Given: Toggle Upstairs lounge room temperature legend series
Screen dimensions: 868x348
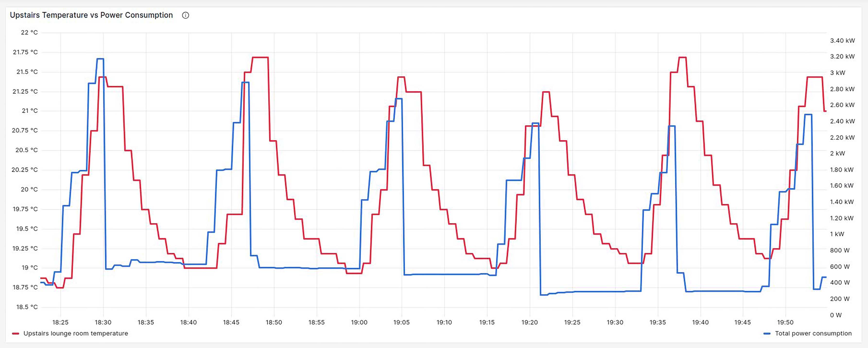Looking at the screenshot, I should (76, 333).
